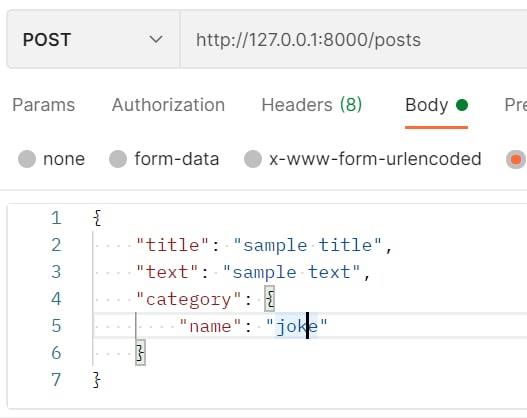The height and width of the screenshot is (418, 527).
Task: Select the Body tab
Action: (436, 105)
